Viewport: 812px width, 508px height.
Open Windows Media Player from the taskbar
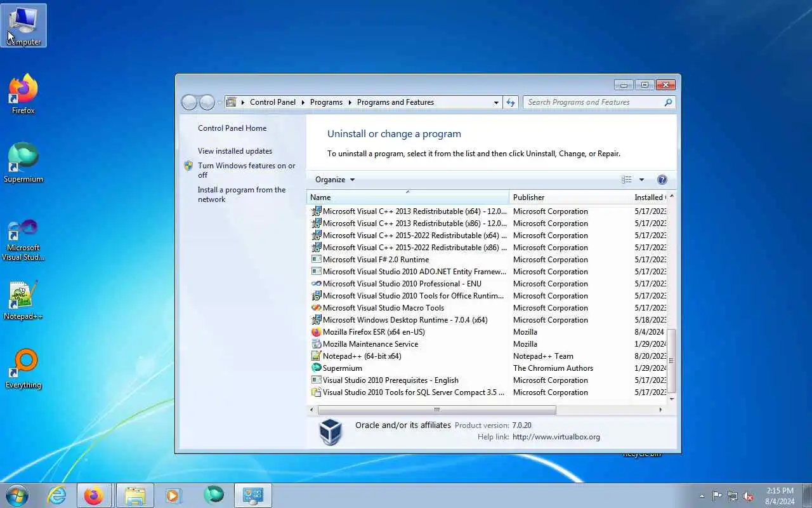(173, 495)
